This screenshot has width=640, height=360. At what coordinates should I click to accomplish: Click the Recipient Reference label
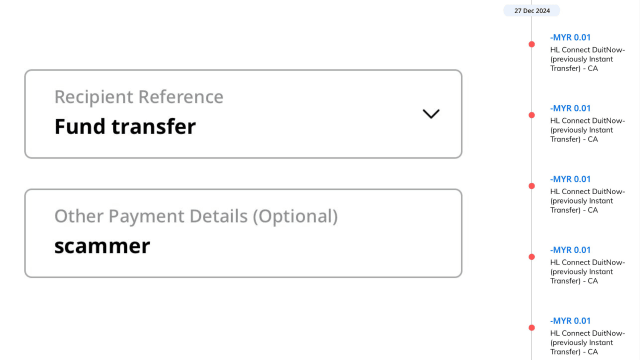(x=139, y=97)
